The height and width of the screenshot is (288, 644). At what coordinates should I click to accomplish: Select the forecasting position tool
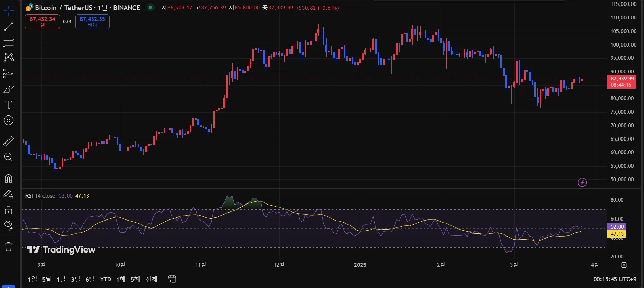click(8, 73)
